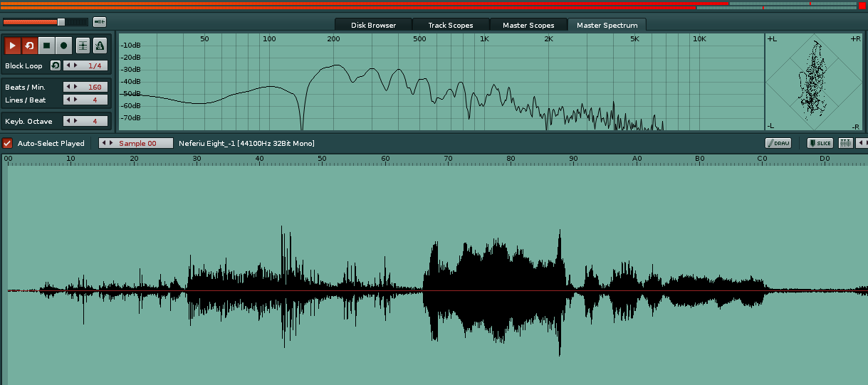Image resolution: width=868 pixels, height=385 pixels.
Task: Adjust the master volume slider handle
Action: pos(61,22)
